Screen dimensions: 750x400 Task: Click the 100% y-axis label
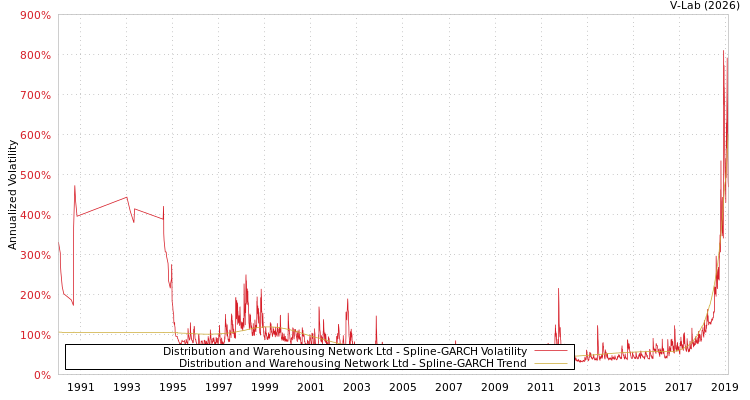35,335
